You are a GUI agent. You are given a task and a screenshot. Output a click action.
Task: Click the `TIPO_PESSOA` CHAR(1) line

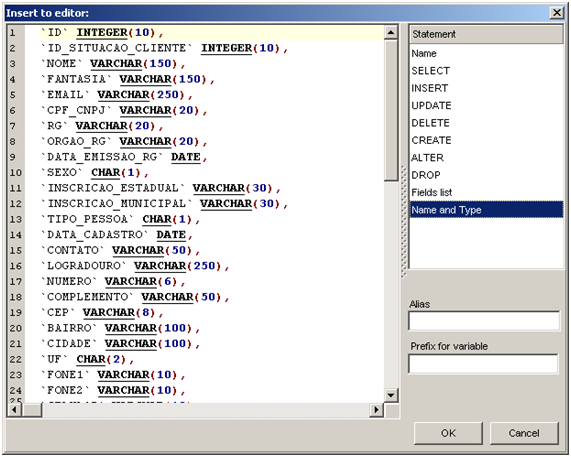[120, 219]
